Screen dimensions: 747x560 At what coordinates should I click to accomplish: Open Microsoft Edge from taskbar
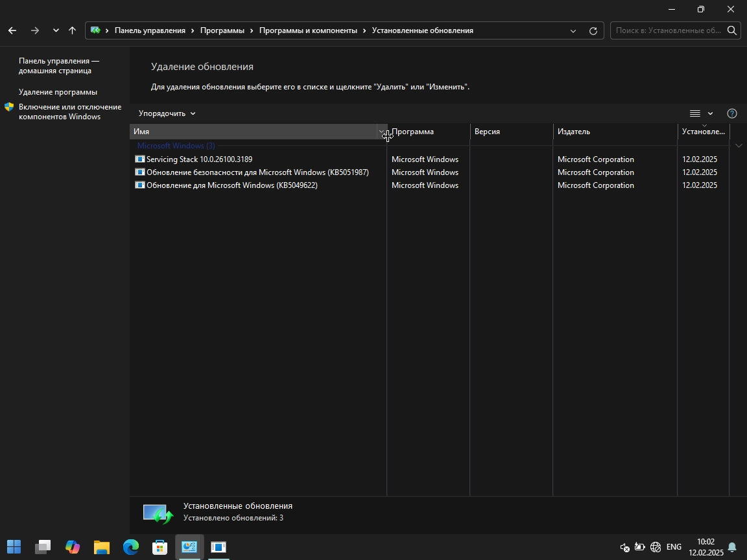point(131,547)
